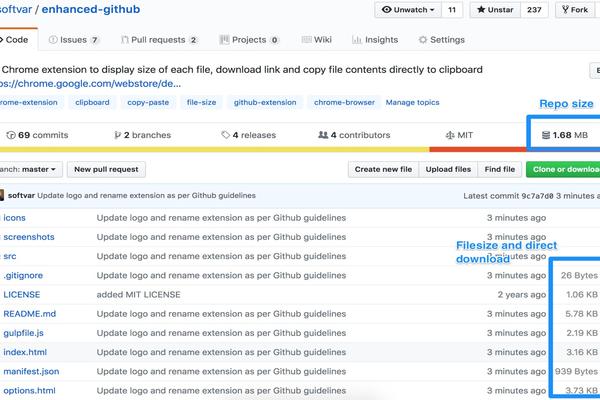Open the icons folder

coord(15,218)
